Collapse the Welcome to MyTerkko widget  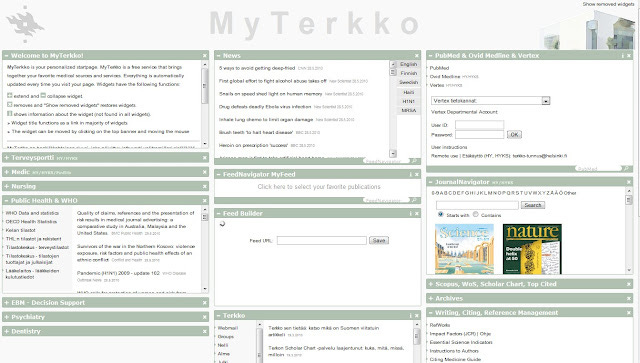click(7, 56)
